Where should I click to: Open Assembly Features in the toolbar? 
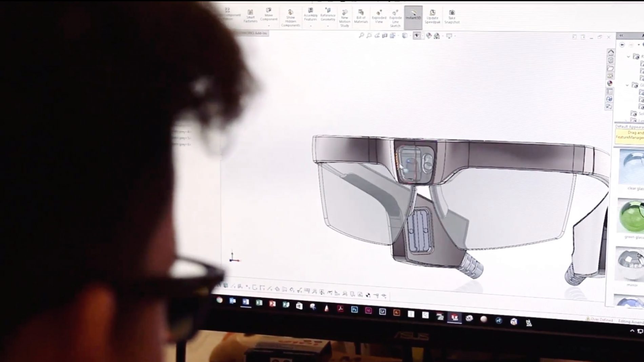pos(310,15)
